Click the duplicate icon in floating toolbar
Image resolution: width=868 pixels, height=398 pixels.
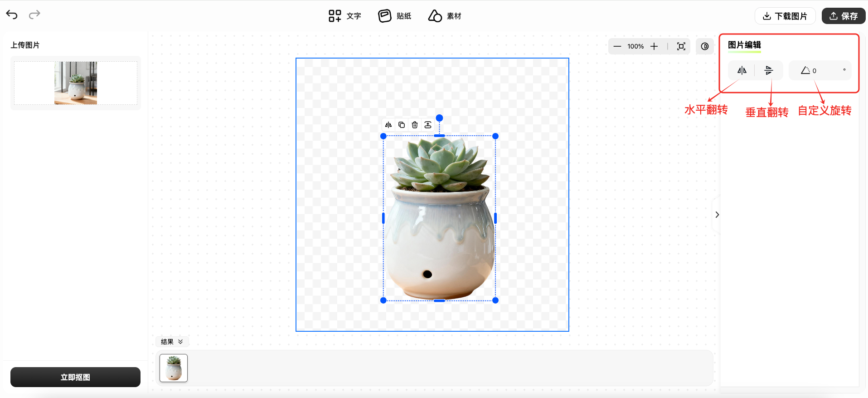click(402, 125)
